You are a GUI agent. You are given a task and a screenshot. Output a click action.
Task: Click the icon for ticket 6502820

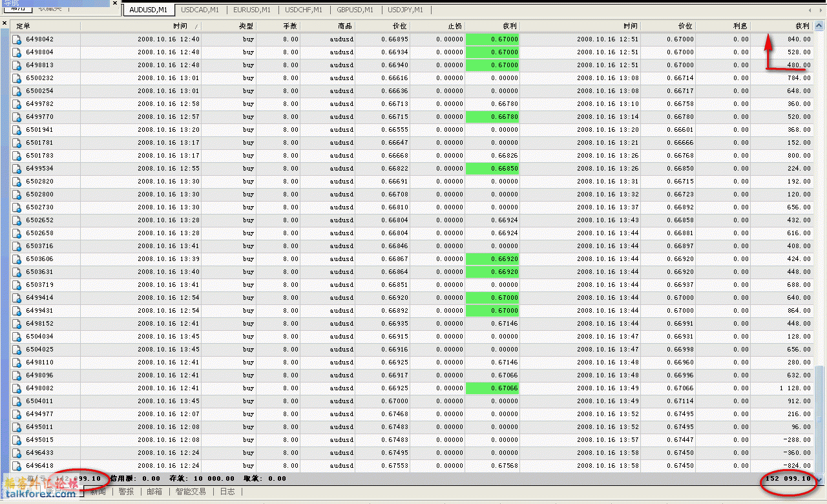pyautogui.click(x=17, y=182)
